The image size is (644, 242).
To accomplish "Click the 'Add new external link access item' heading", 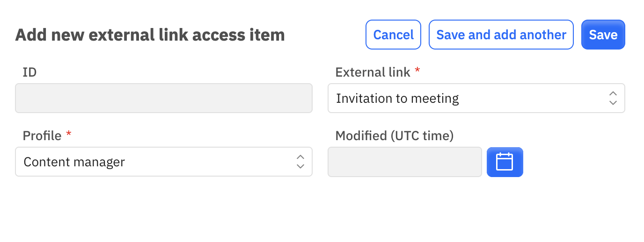I will [x=150, y=35].
